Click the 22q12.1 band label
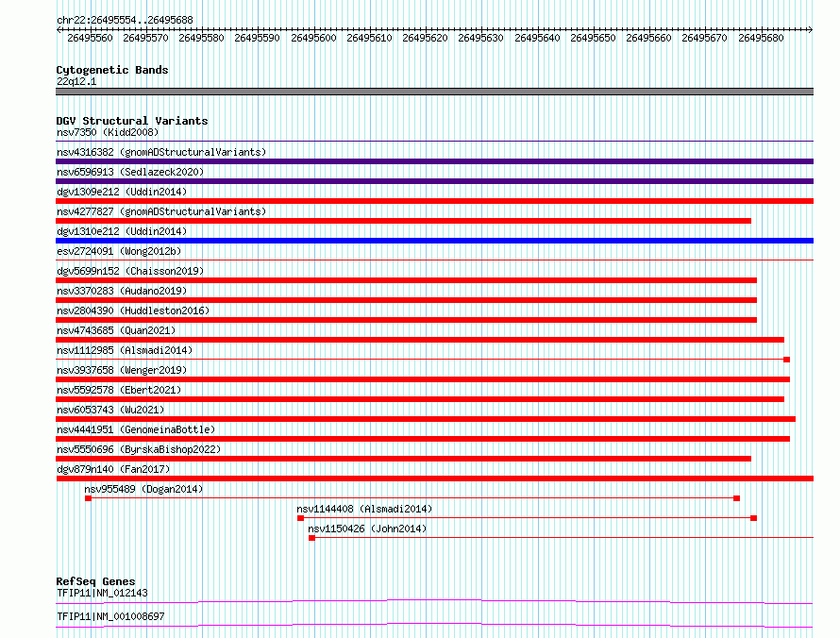The image size is (840, 638). (x=76, y=81)
